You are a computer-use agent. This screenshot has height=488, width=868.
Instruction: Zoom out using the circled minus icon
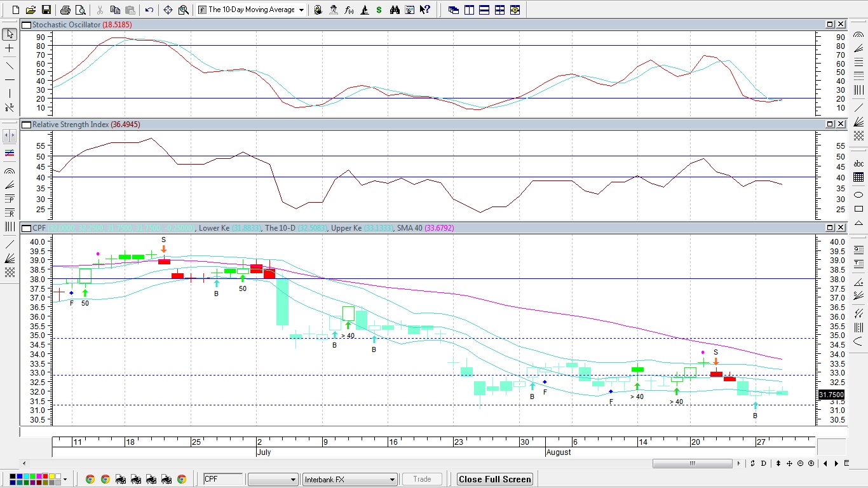[x=800, y=463]
